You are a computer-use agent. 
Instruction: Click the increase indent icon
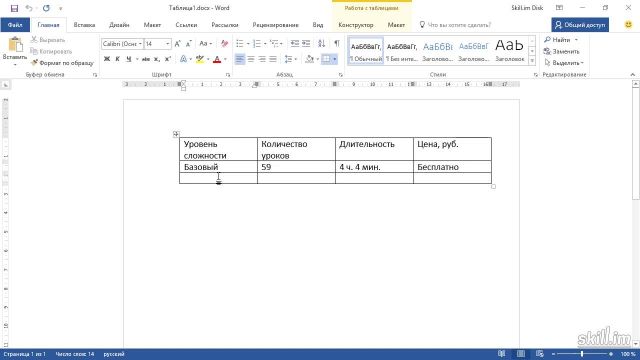click(x=306, y=43)
